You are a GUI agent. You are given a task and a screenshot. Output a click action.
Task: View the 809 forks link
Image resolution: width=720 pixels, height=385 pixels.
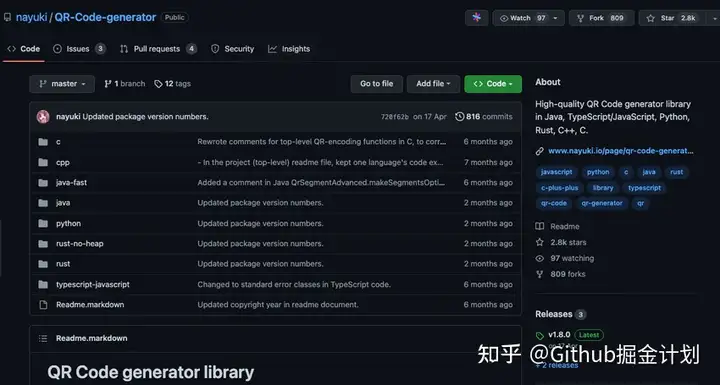tap(568, 274)
